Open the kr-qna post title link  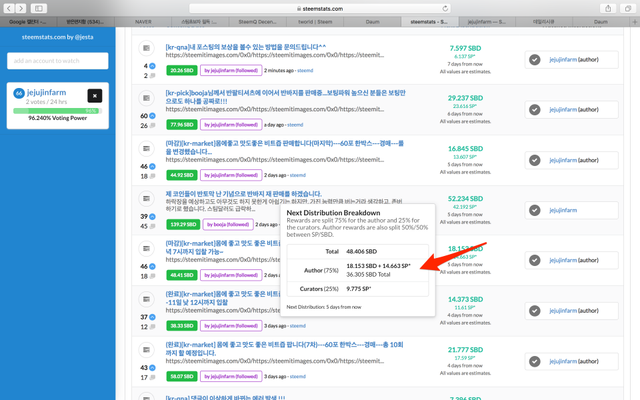[246, 47]
